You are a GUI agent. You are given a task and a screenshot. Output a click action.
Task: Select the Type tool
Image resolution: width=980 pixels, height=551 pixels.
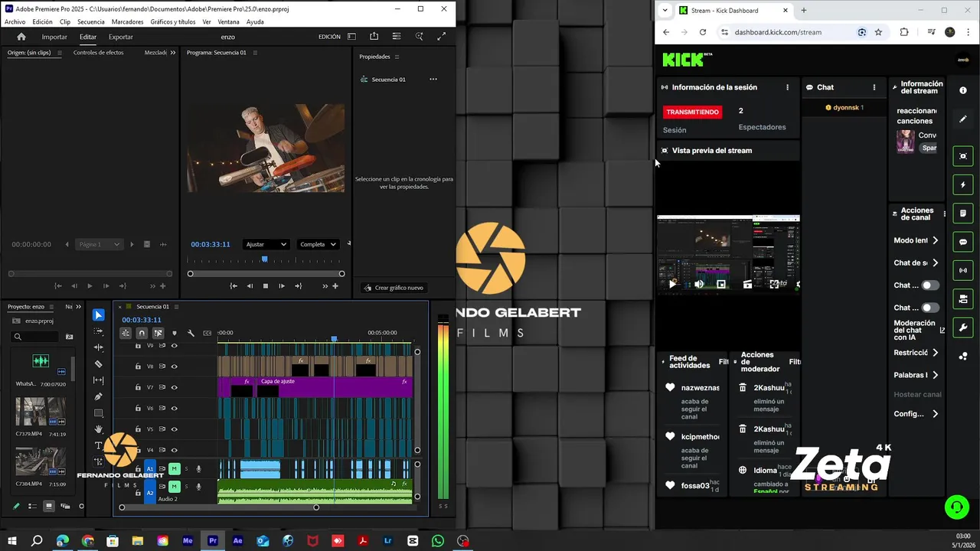98,445
